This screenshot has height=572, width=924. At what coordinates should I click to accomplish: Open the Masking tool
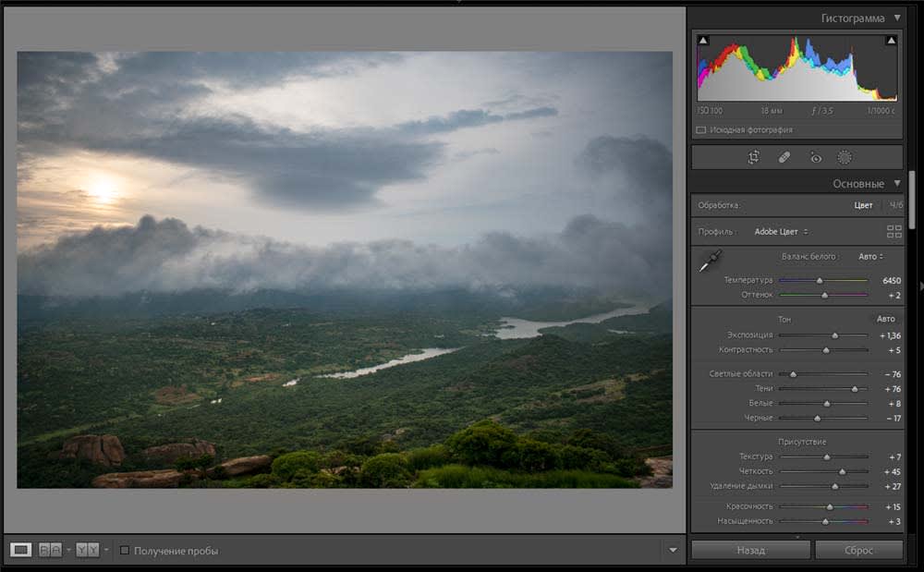(845, 157)
